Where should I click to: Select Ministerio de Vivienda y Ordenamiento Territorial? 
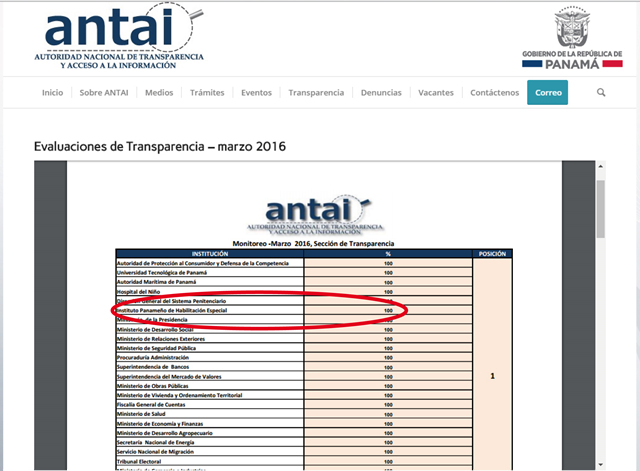point(294,395)
